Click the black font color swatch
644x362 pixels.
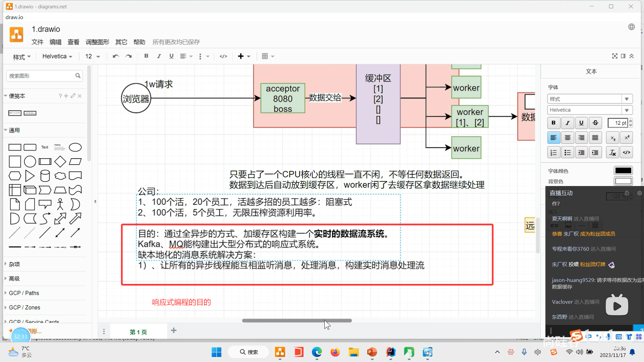pyautogui.click(x=623, y=171)
